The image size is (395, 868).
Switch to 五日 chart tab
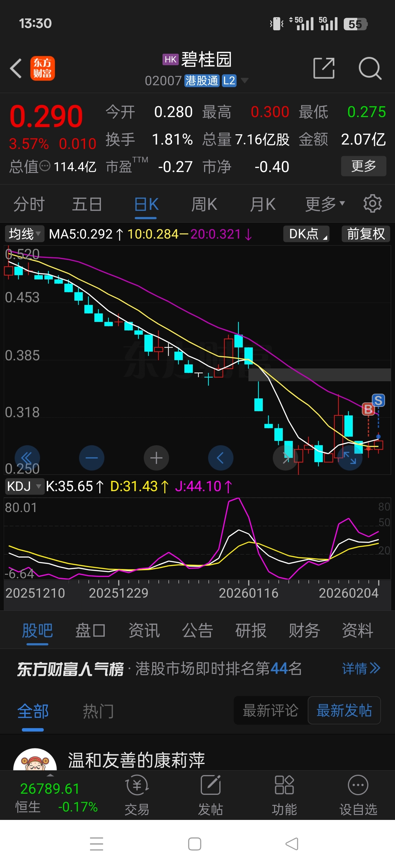click(x=87, y=204)
